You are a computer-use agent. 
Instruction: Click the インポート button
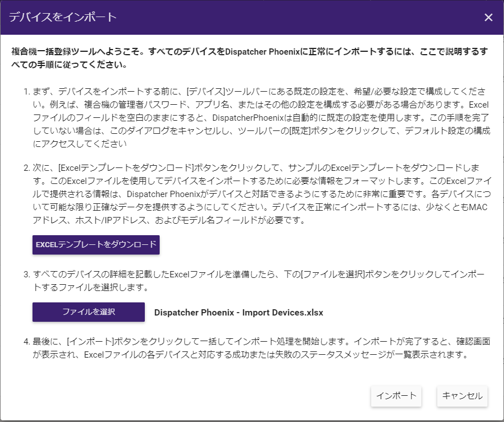pyautogui.click(x=396, y=396)
